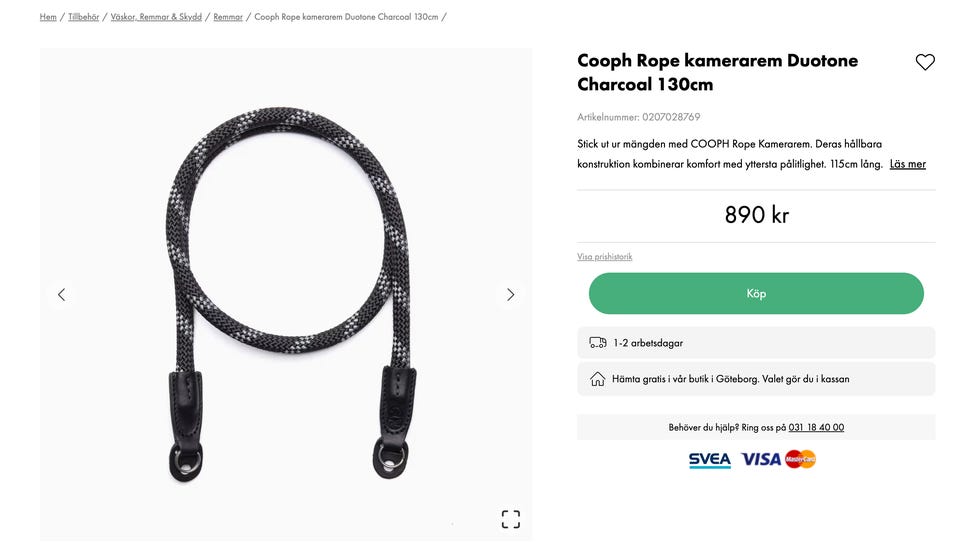
Task: Click the SVEA payment logo
Action: click(710, 460)
